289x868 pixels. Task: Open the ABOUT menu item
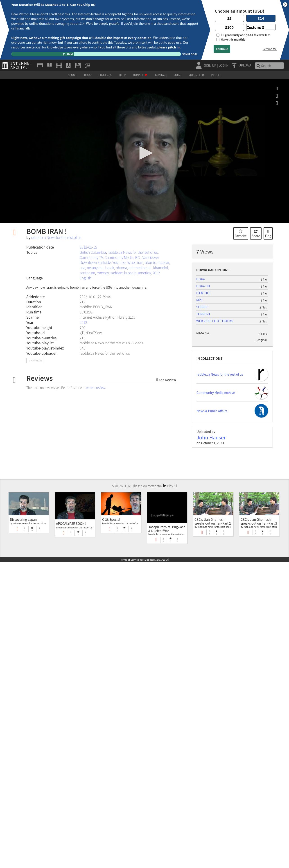[x=72, y=75]
